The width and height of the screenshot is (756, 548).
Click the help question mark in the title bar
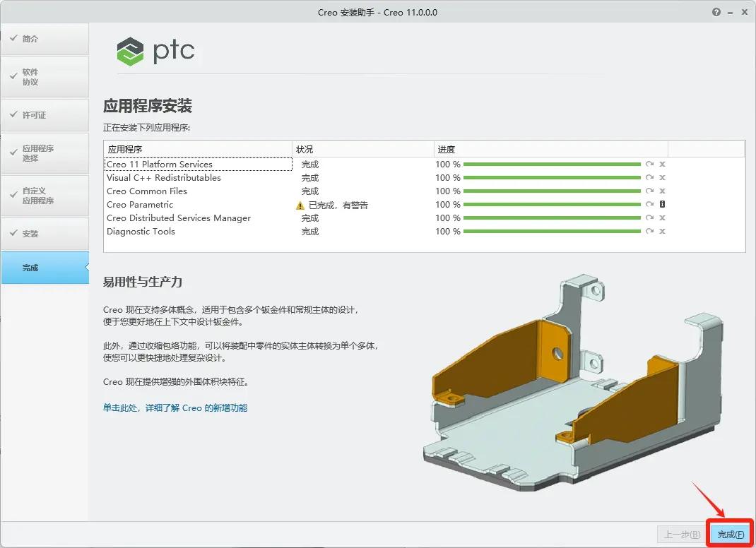pyautogui.click(x=716, y=11)
